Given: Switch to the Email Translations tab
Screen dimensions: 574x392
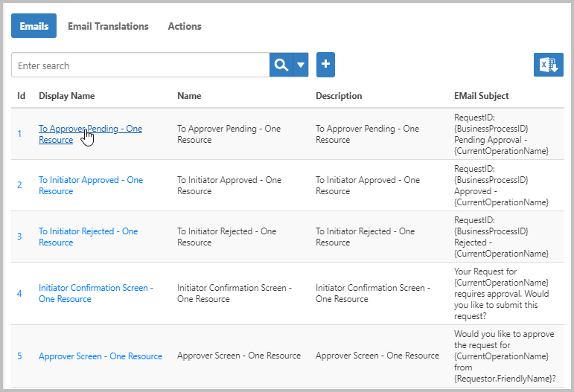Looking at the screenshot, I should click(108, 26).
